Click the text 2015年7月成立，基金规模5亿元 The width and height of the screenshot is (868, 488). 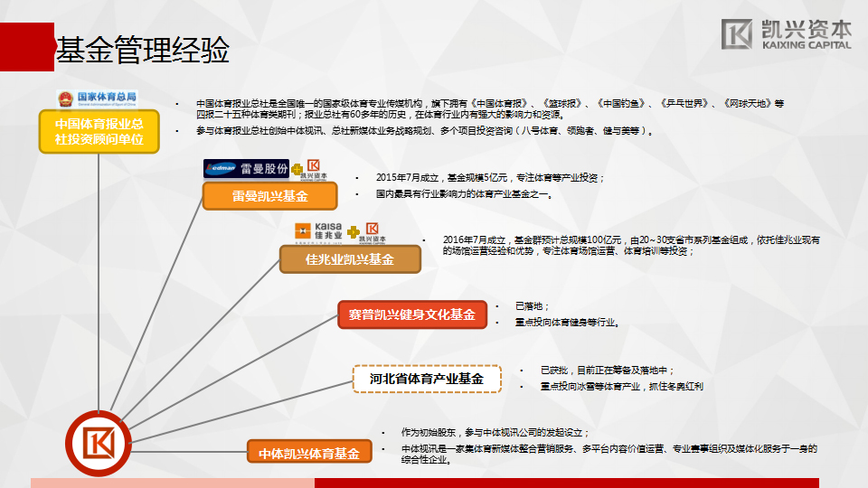441,178
